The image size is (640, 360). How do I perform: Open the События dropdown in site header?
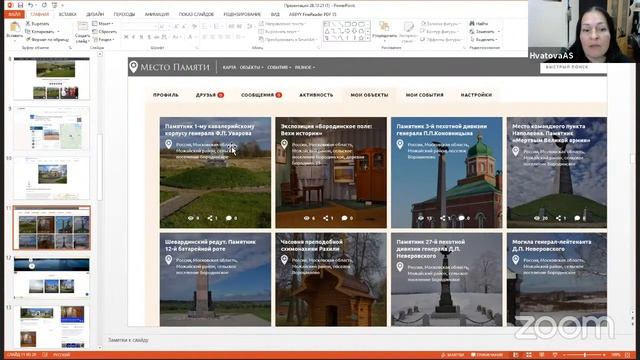click(x=279, y=67)
